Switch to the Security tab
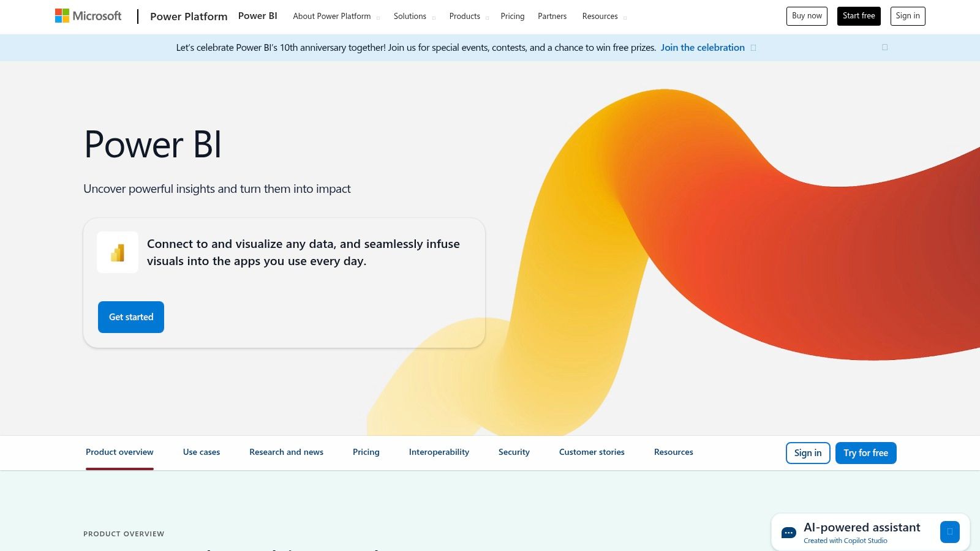This screenshot has height=551, width=980. [514, 452]
